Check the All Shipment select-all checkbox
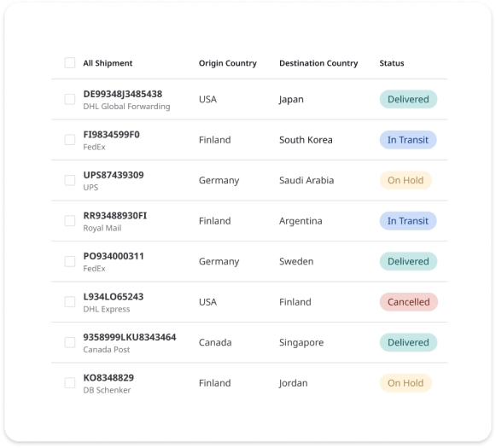 (70, 62)
